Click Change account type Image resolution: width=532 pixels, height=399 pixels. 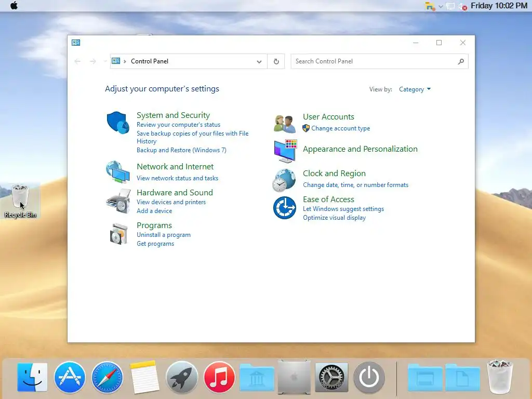[x=341, y=129]
